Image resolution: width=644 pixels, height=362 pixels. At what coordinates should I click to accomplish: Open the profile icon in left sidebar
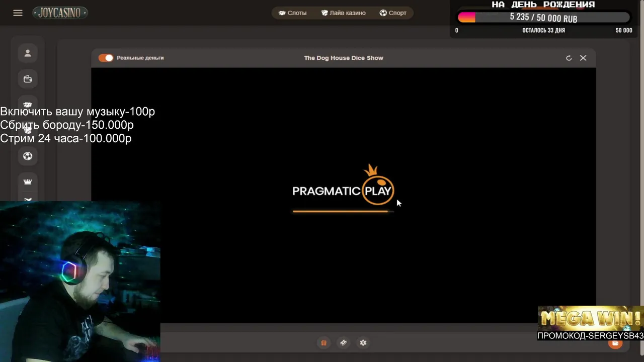pyautogui.click(x=28, y=53)
